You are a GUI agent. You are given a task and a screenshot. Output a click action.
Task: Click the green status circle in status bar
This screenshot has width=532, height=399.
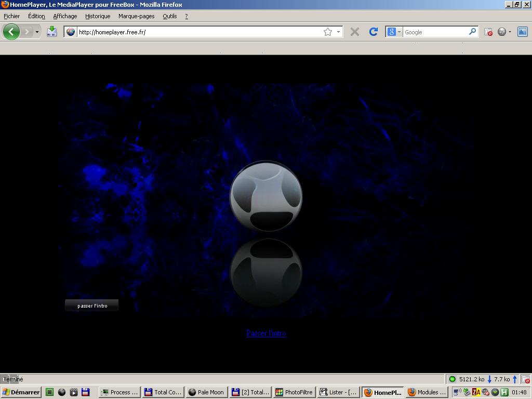(x=452, y=379)
